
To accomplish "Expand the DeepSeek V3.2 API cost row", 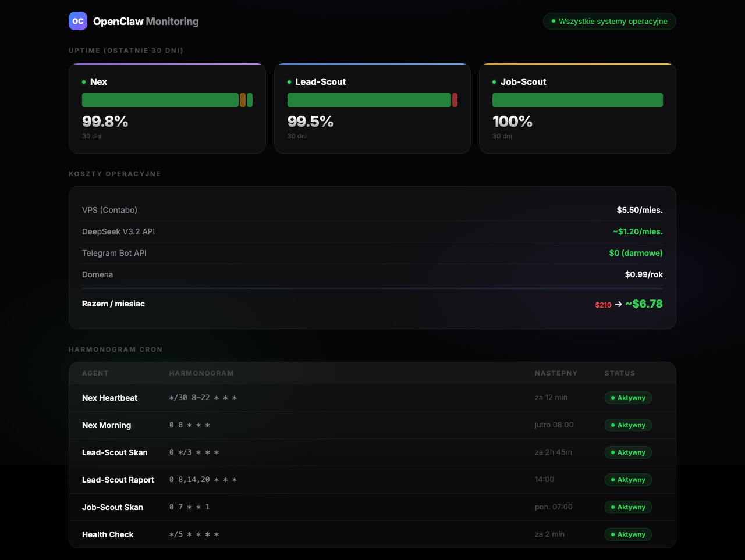I will pyautogui.click(x=372, y=231).
